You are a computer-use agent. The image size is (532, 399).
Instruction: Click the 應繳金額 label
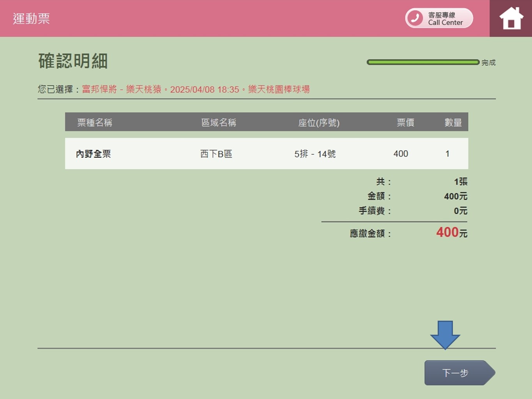(x=370, y=233)
